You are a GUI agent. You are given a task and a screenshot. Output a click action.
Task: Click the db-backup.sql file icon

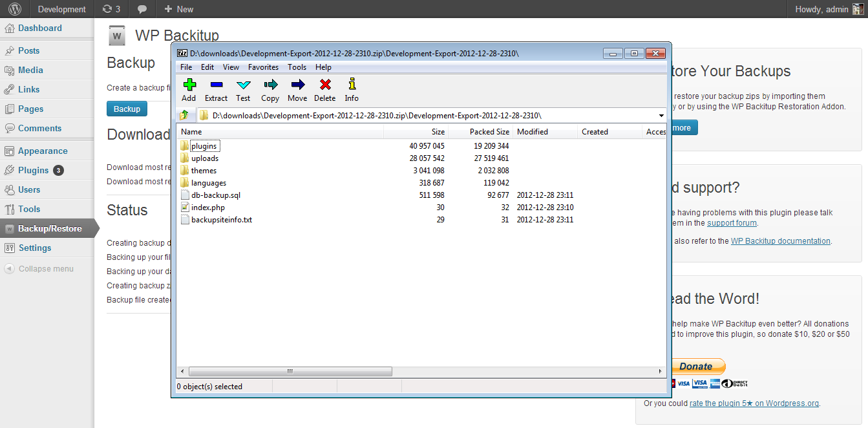184,195
